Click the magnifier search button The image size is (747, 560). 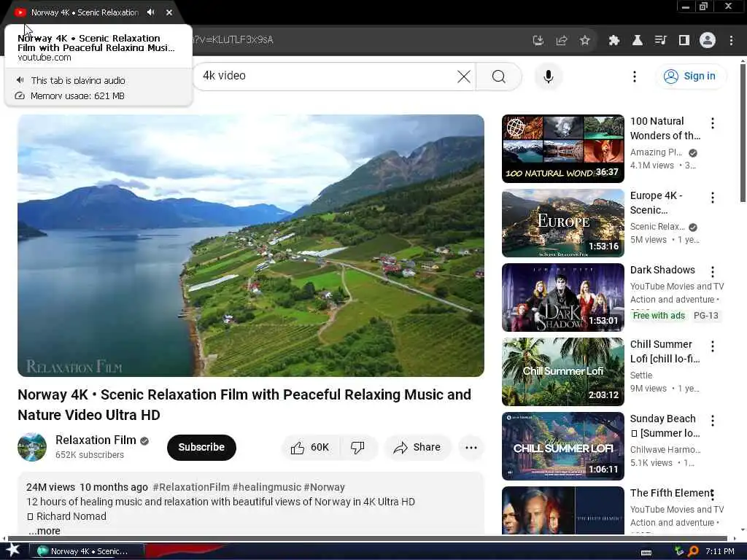[499, 76]
